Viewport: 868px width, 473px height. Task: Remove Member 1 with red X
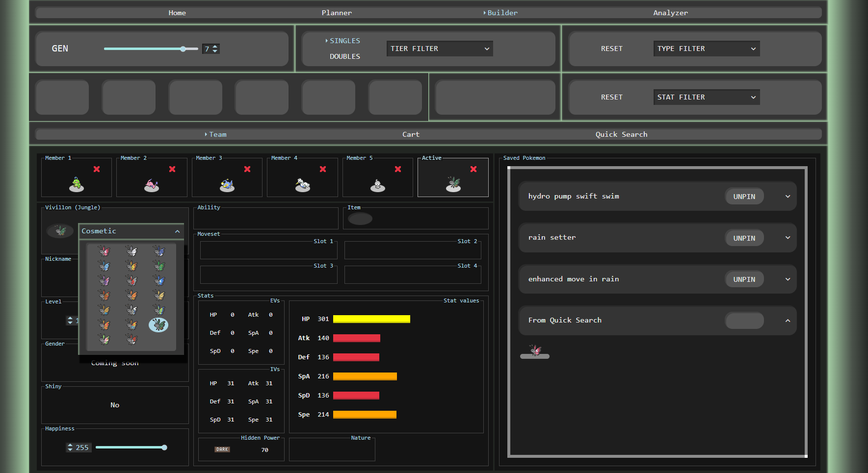point(97,169)
